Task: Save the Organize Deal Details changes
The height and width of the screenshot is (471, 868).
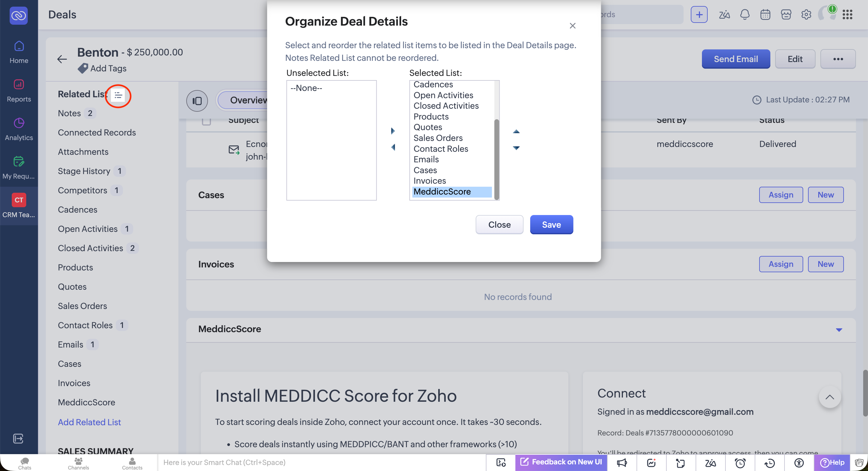Action: point(551,225)
